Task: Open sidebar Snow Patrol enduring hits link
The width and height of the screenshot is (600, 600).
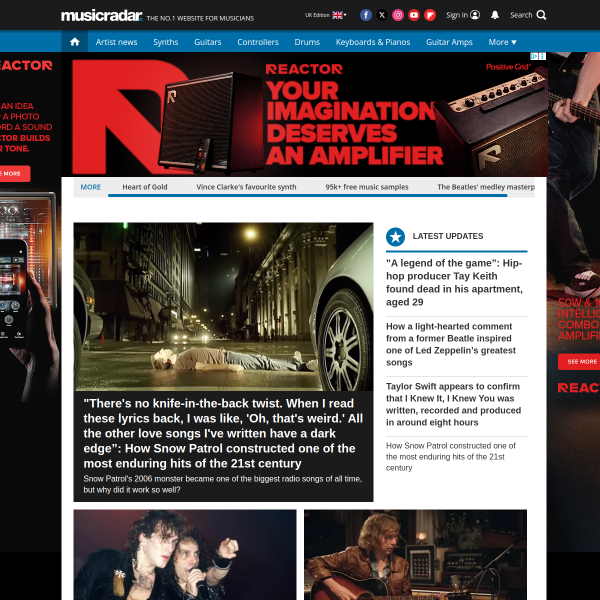Action: pos(451,457)
